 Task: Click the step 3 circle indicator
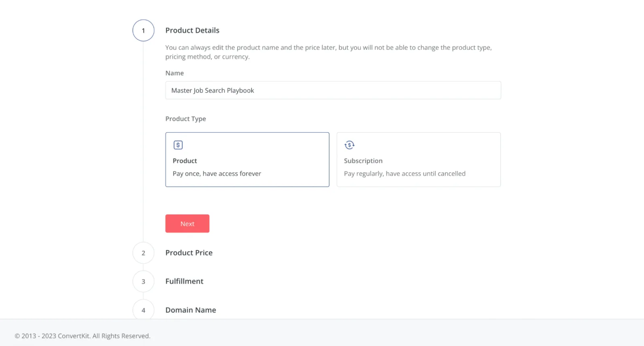(143, 282)
